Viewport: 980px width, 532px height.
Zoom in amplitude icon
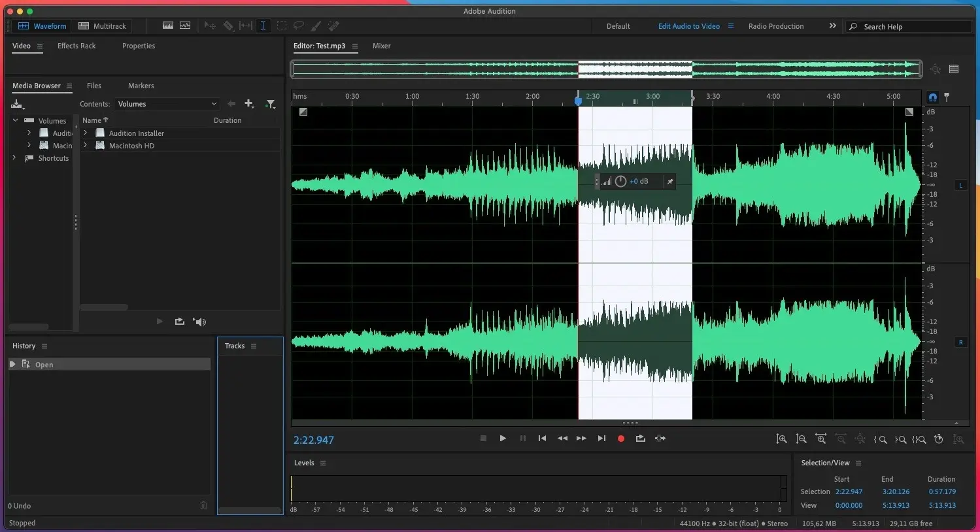click(x=781, y=439)
